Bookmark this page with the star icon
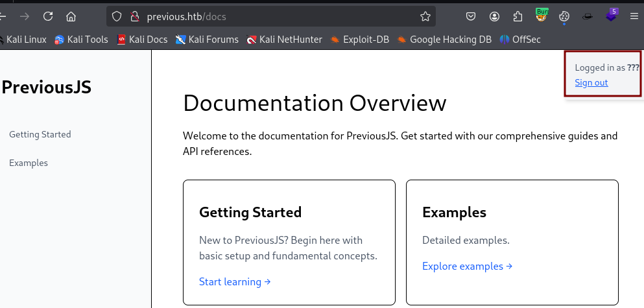Screen dimensions: 644x308 (x=425, y=16)
